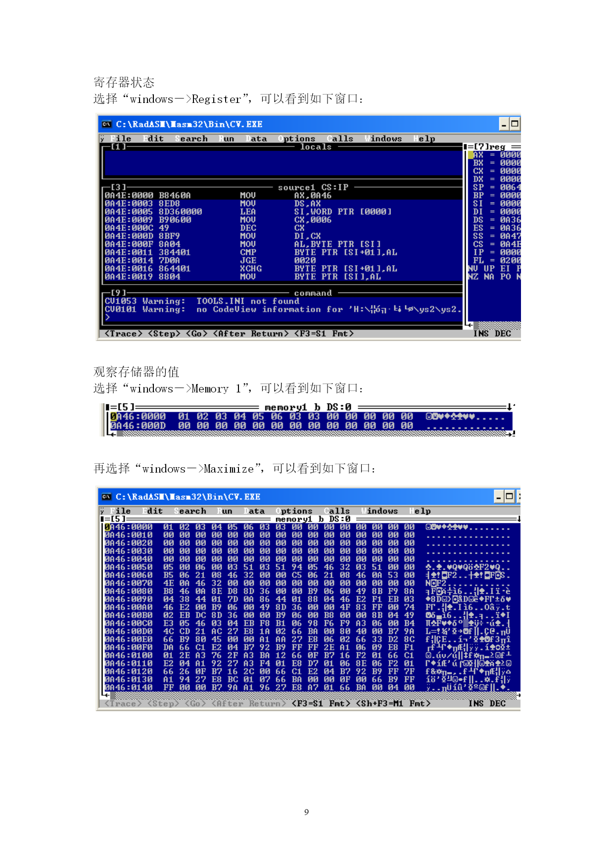Viewport: 614px width, 868px height.
Task: Open the Options menu in the lower CodeView window
Action: click(294, 511)
